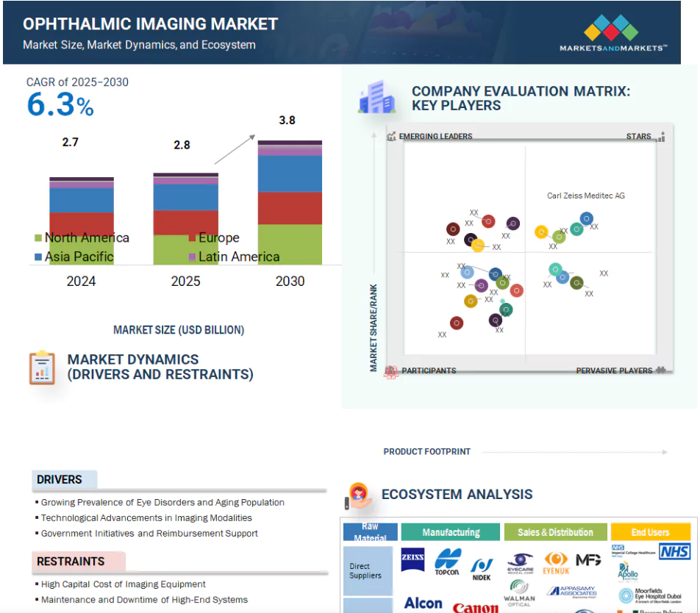Click the Direct Suppliers box
The width and height of the screenshot is (700, 613).
coord(365,571)
